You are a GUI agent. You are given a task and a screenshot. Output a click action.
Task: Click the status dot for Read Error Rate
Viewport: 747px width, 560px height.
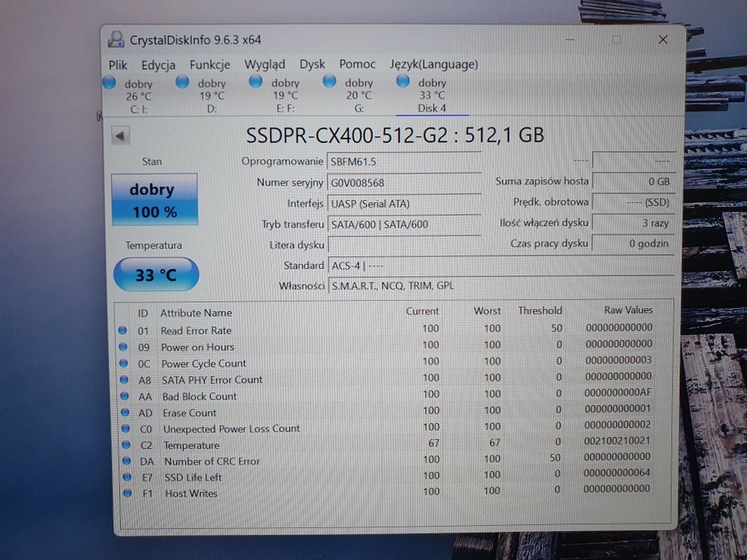coord(122,330)
